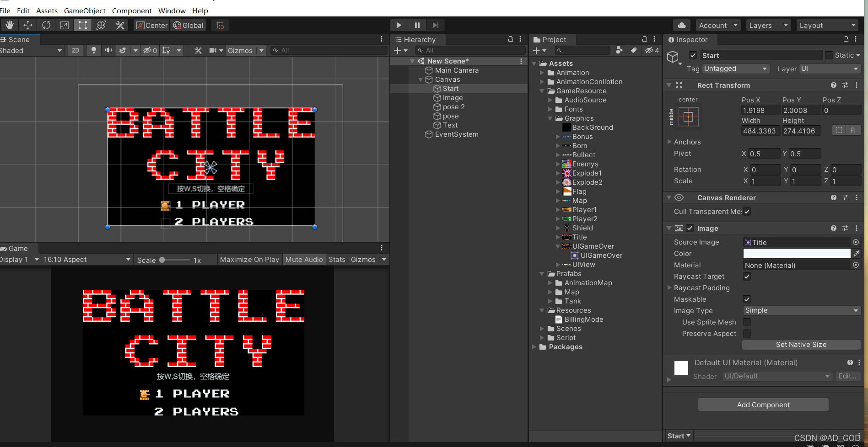Toggle scene grid visibility icon
This screenshot has width=868, height=447.
(167, 50)
